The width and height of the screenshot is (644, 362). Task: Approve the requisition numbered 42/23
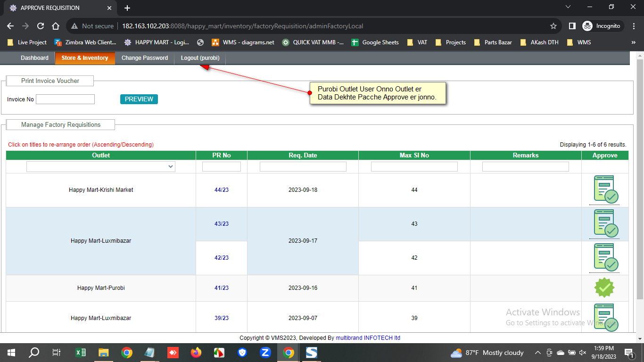(605, 257)
